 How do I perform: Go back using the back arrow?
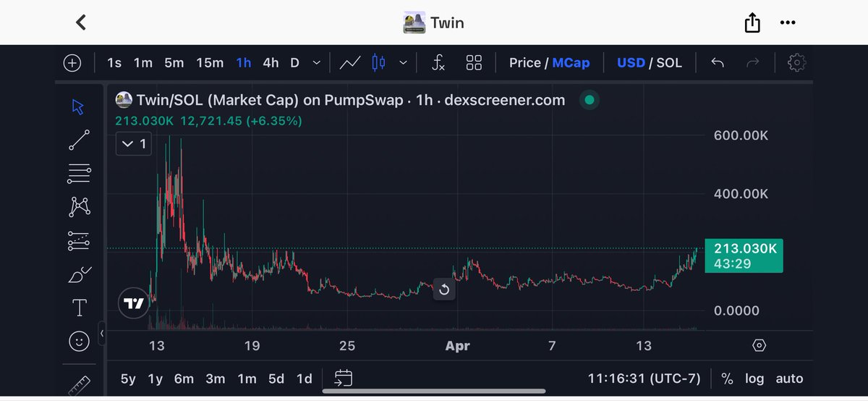coord(81,22)
